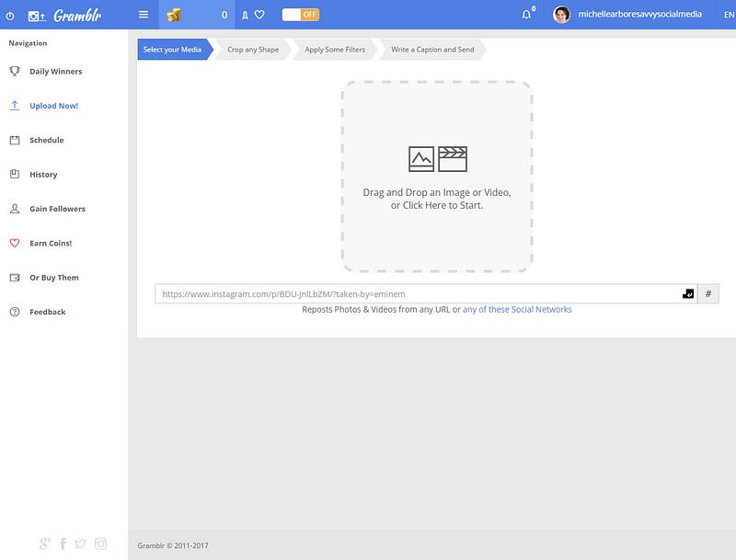Click the Facebook icon in the sidebar footer

(x=63, y=543)
